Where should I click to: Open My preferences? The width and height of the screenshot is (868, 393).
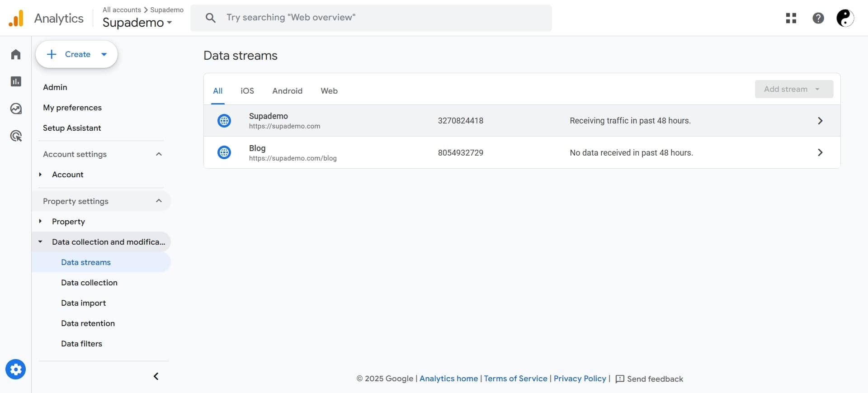pyautogui.click(x=72, y=108)
